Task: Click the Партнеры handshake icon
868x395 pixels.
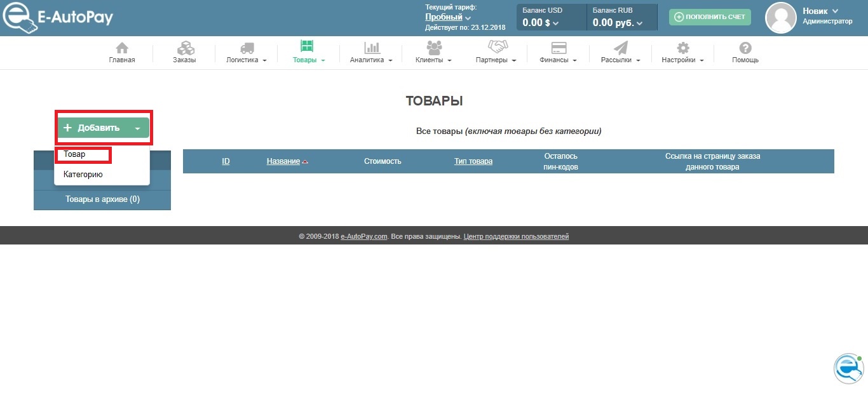Action: (496, 48)
